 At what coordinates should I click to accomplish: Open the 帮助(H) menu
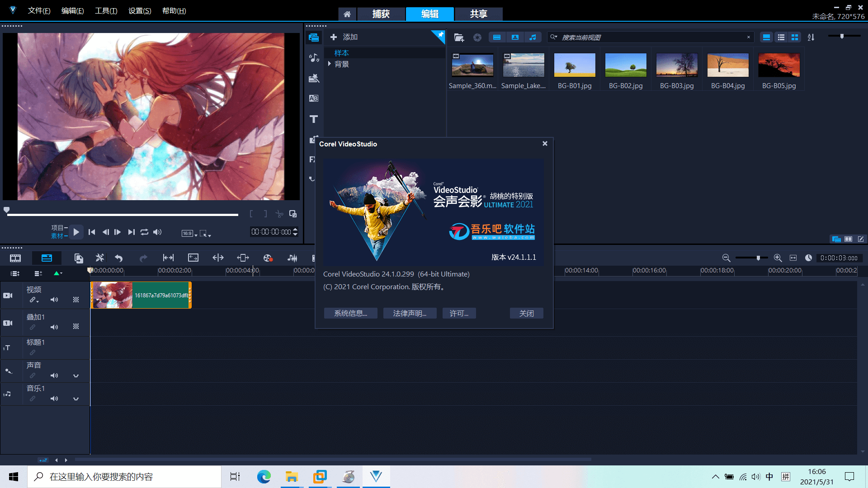(x=174, y=11)
